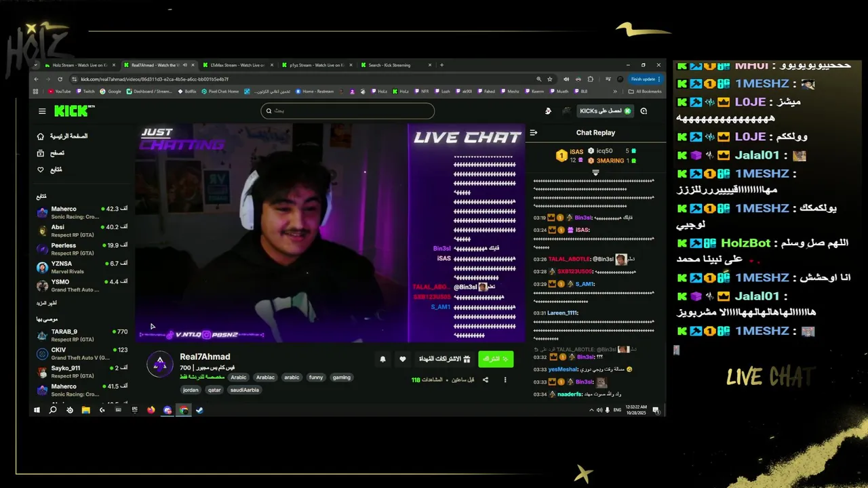Show hidden system tray icons
The width and height of the screenshot is (868, 488).
[x=591, y=410]
